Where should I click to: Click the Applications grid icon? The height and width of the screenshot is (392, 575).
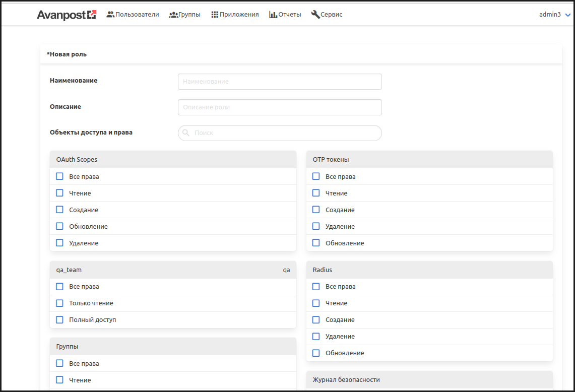coord(215,15)
